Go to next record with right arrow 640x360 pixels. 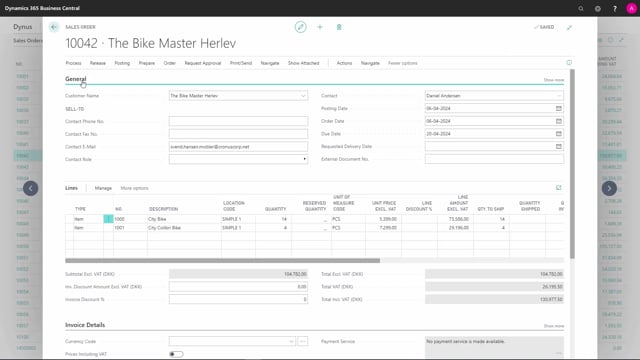(609, 188)
